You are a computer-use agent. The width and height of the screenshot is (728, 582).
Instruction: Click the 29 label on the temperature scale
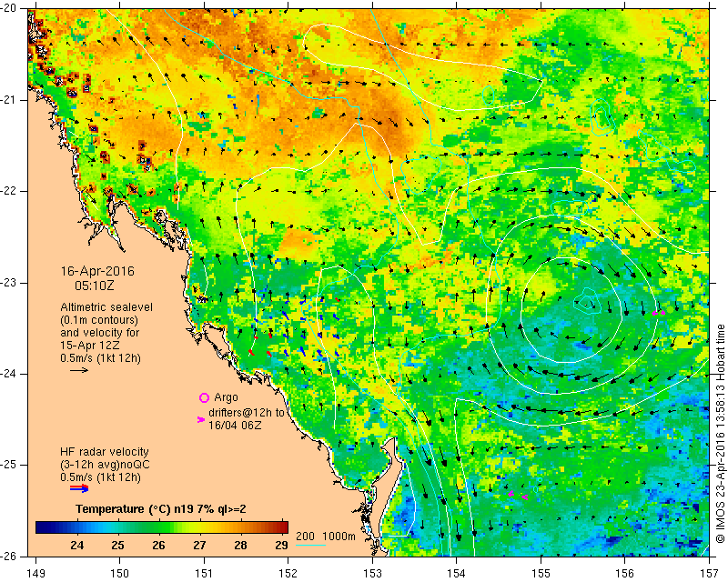(281, 545)
